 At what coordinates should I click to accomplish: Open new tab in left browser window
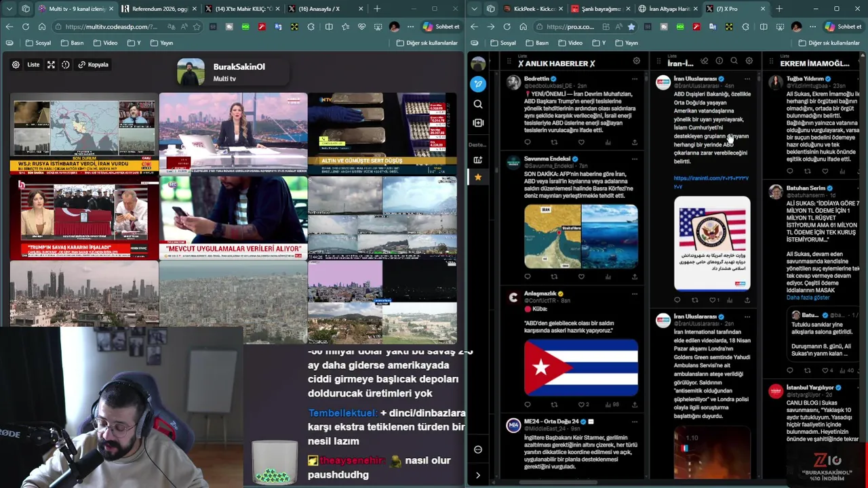point(377,9)
